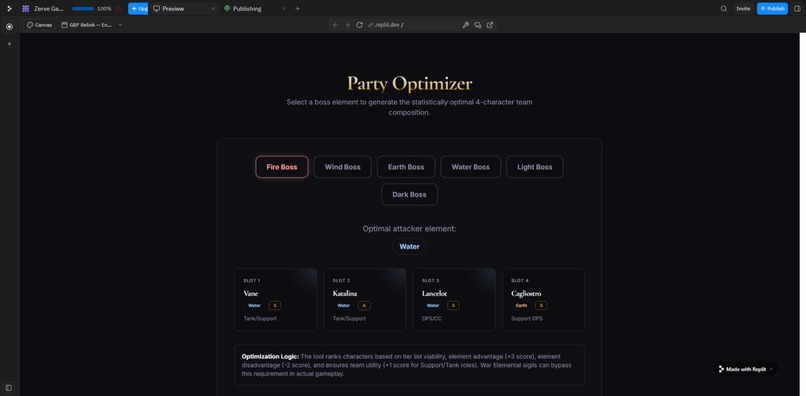Click the Invite button
The width and height of the screenshot is (806, 396).
[743, 9]
